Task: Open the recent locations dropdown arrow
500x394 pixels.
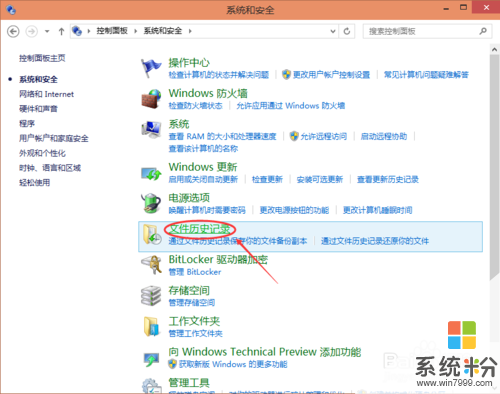Action: [x=47, y=31]
